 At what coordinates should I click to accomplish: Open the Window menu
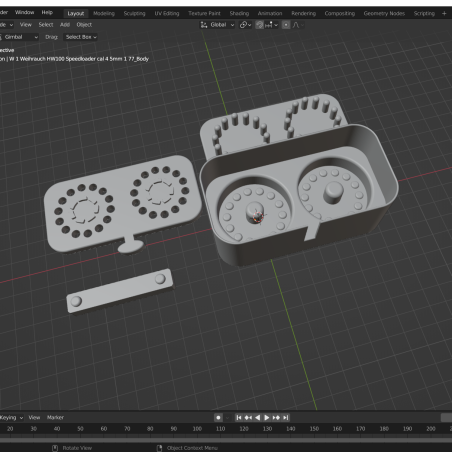click(24, 12)
